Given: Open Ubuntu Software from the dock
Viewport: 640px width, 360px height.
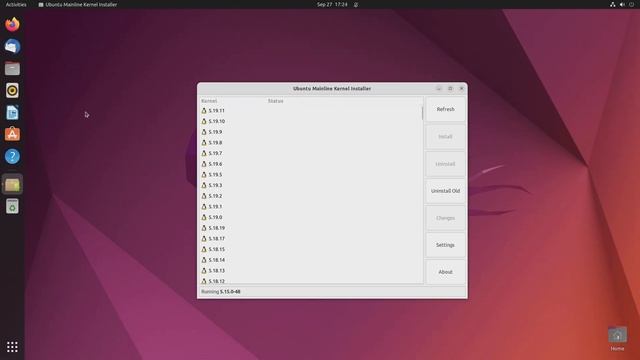Looking at the screenshot, I should 12,134.
